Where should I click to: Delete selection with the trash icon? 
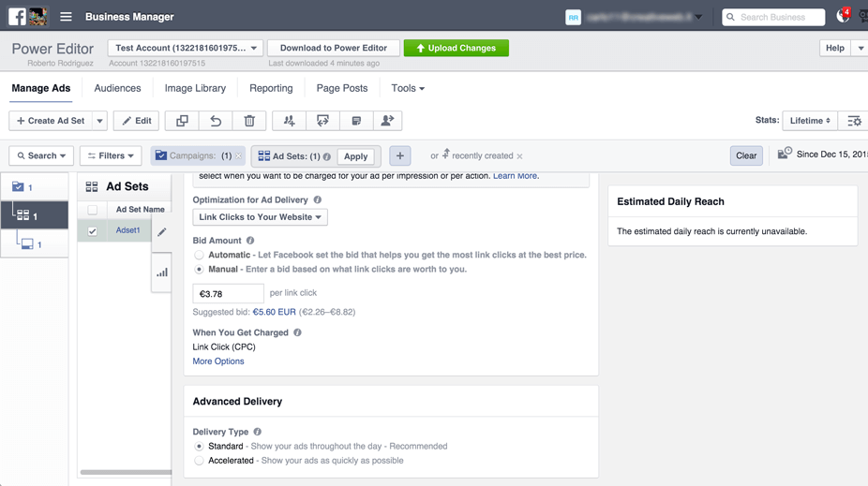pyautogui.click(x=249, y=121)
